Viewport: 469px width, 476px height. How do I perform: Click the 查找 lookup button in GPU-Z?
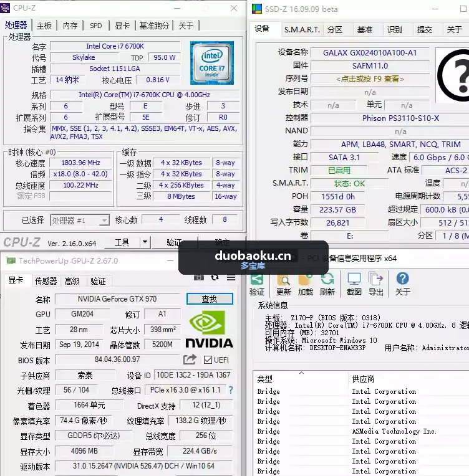[x=210, y=299]
